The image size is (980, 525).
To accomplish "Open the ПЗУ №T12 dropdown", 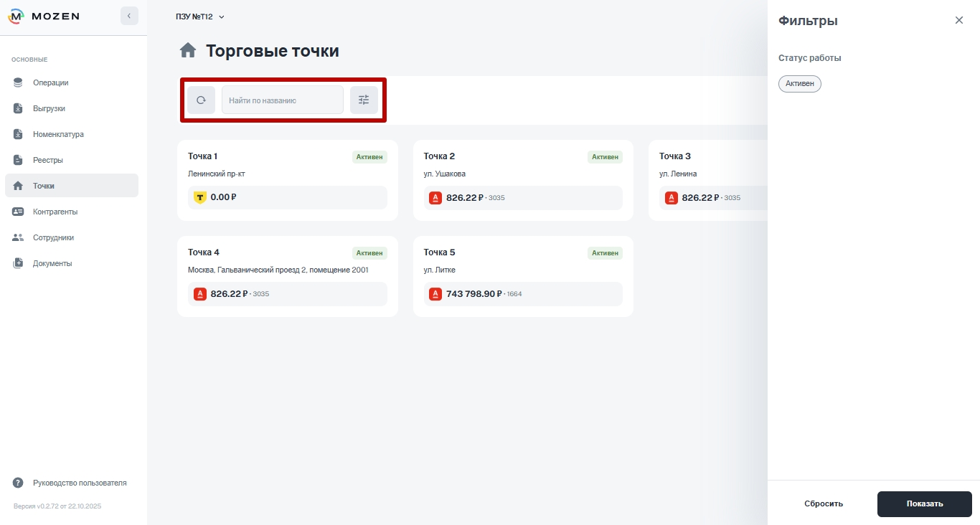I will coord(200,16).
